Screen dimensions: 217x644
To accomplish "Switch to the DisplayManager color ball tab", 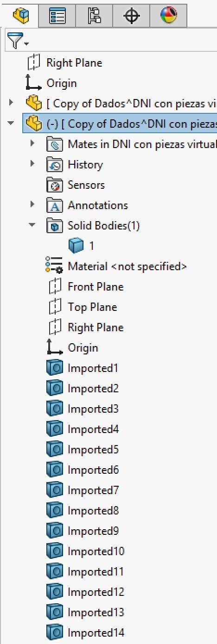I will 169,15.
